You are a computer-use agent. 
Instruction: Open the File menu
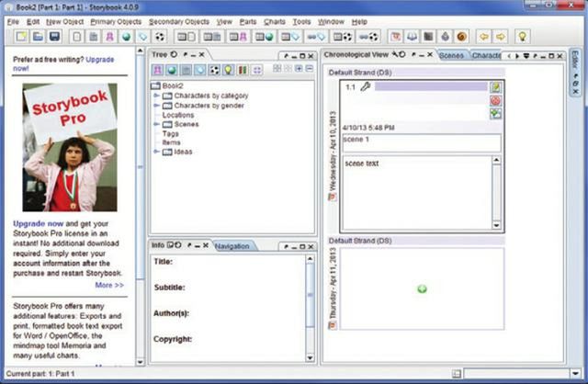pos(13,22)
